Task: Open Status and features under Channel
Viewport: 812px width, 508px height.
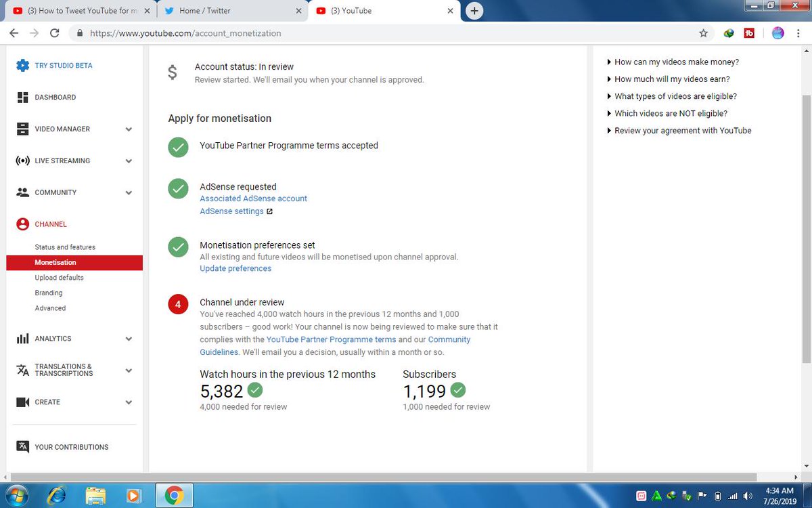Action: point(65,247)
